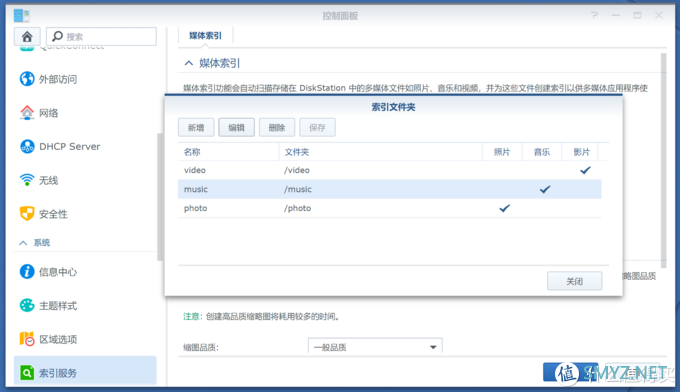The width and height of the screenshot is (680, 392).
Task: Click the 关闭 button in dialog
Action: 575,281
